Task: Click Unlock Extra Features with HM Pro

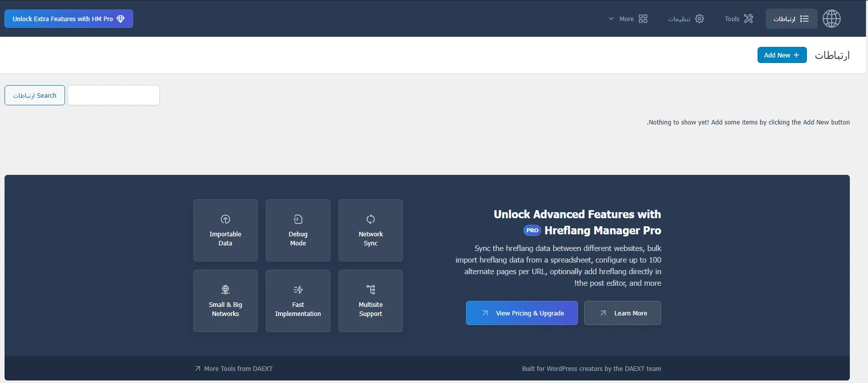Action: 69,19
